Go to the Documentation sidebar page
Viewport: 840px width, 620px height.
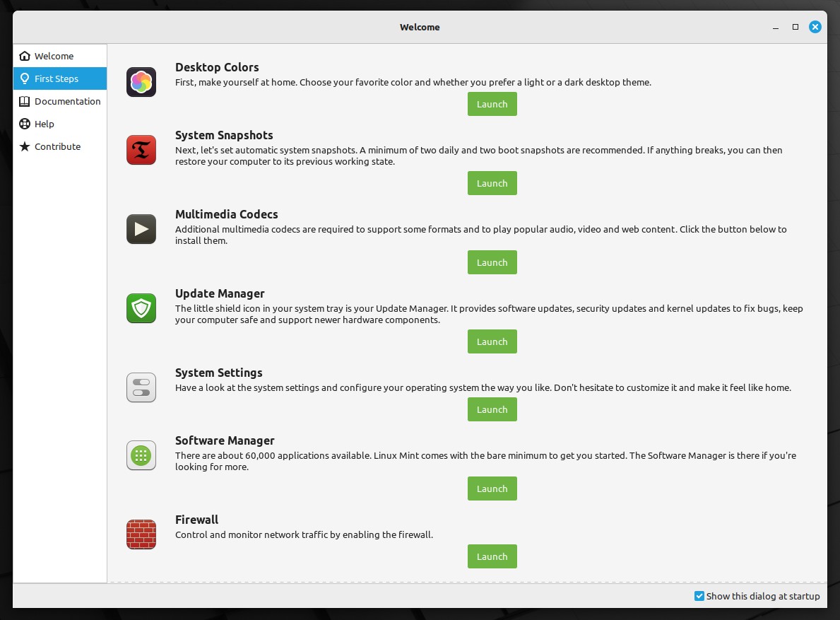(x=60, y=101)
